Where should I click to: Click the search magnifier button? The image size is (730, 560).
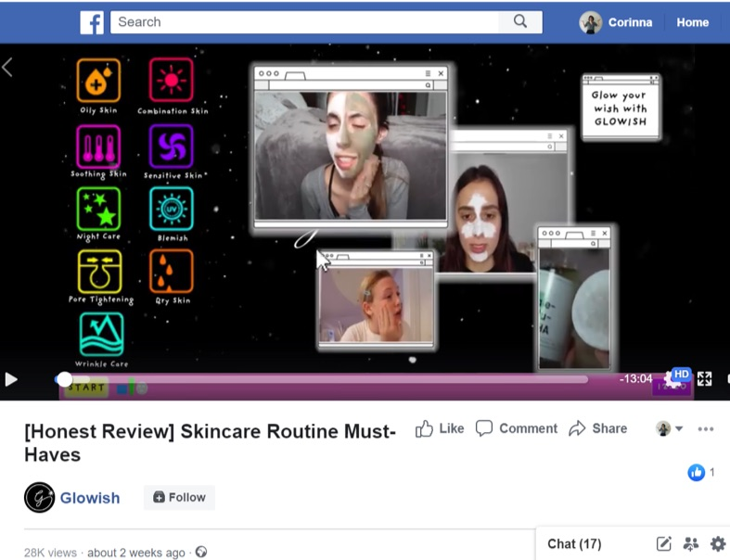tap(520, 21)
